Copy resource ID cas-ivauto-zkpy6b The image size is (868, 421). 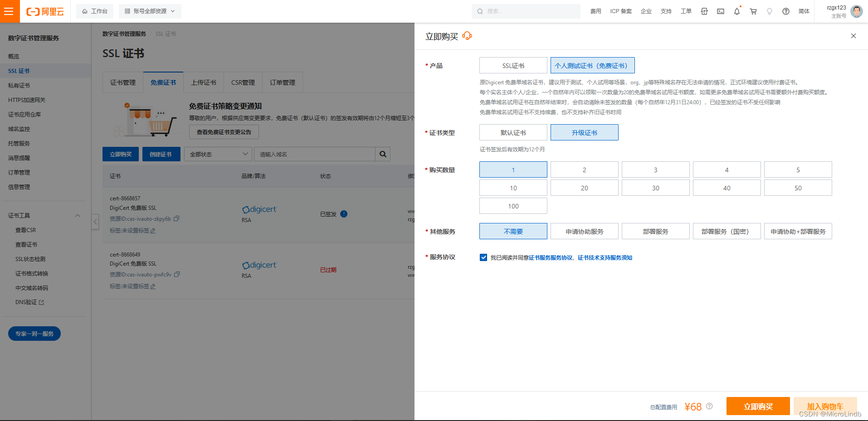point(177,218)
